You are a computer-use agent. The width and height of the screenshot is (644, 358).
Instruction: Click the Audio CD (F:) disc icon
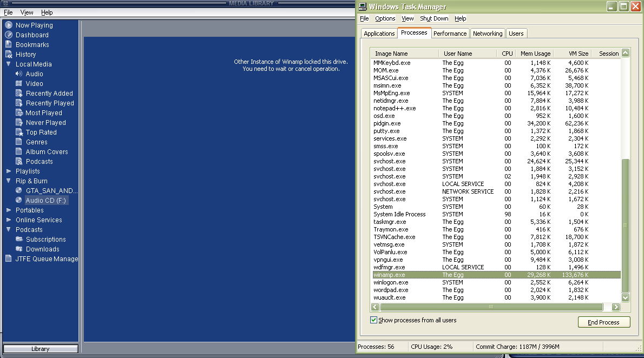(x=19, y=200)
